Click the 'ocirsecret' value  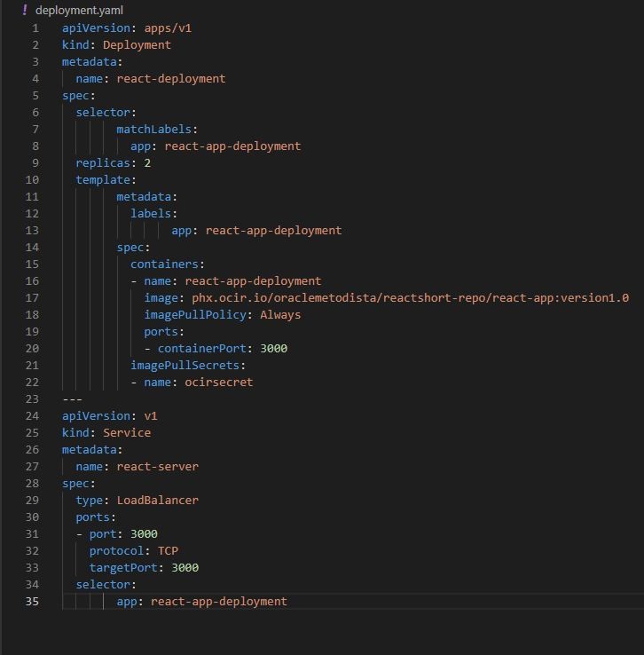(219, 383)
